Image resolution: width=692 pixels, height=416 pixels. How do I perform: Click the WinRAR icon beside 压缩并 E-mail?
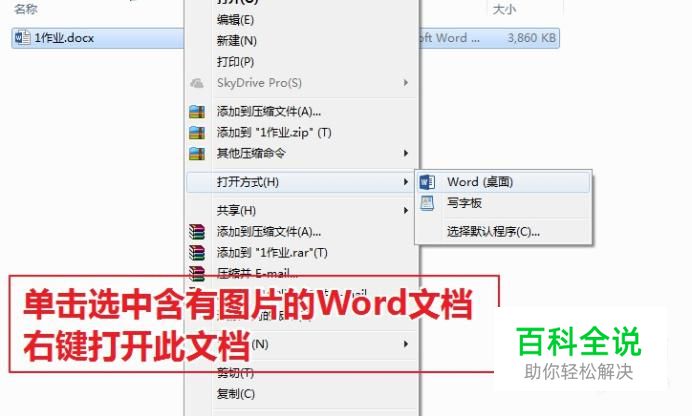click(x=197, y=273)
